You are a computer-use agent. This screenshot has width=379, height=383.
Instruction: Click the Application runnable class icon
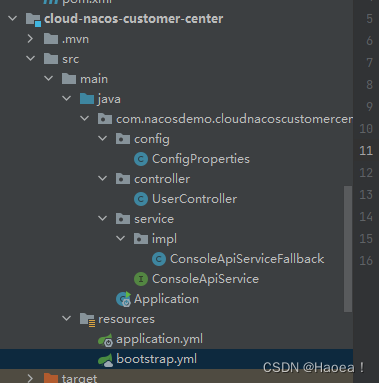(x=124, y=299)
